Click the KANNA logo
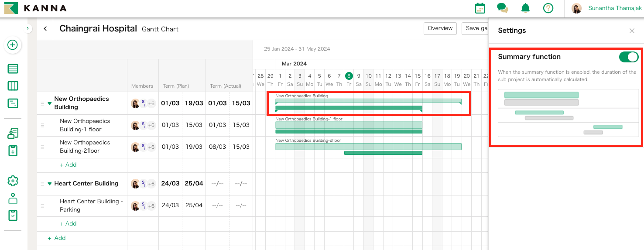Image resolution: width=644 pixels, height=250 pixels. [x=35, y=8]
